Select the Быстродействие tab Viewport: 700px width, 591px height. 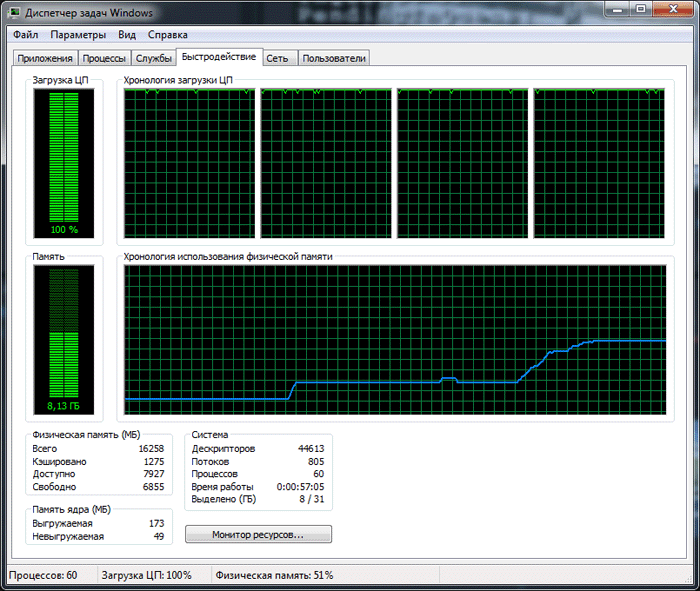(x=219, y=57)
